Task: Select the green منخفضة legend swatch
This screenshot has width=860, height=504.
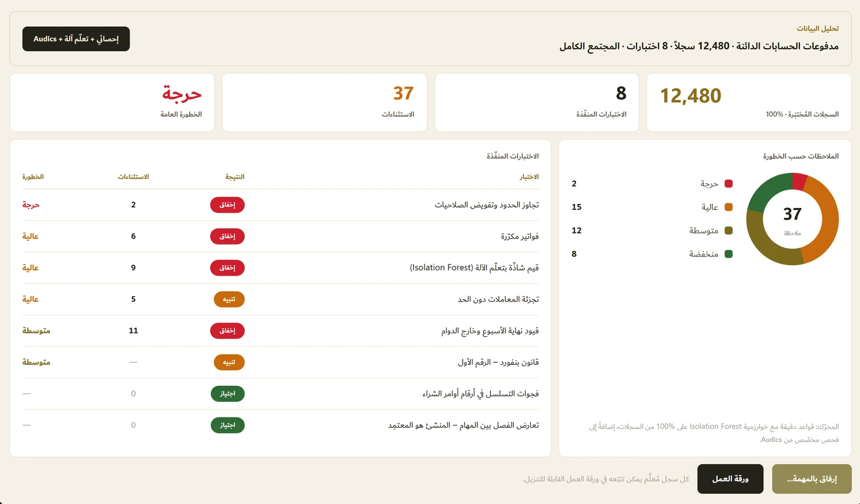Action: (x=729, y=254)
